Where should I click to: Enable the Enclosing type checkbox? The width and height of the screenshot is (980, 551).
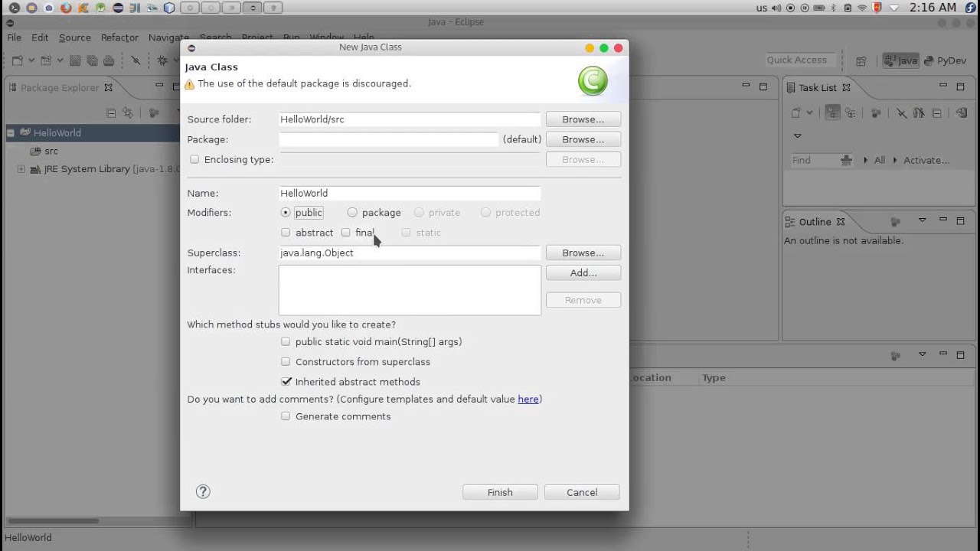point(194,159)
